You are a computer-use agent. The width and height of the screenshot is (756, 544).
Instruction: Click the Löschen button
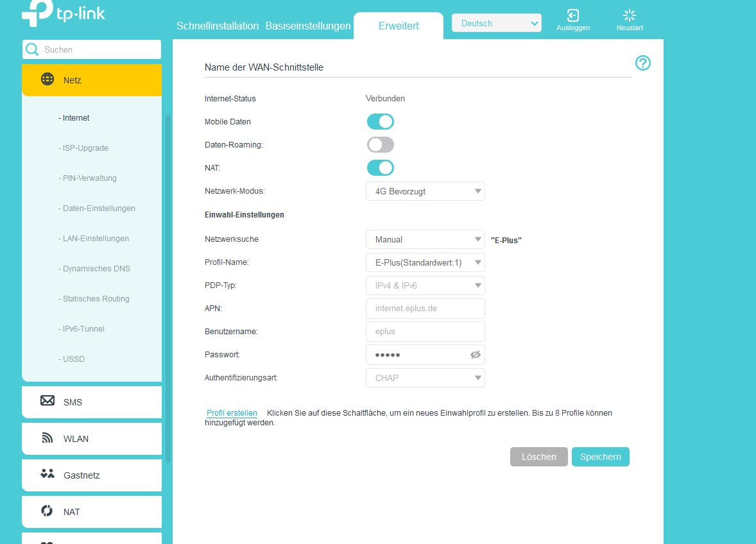point(538,457)
